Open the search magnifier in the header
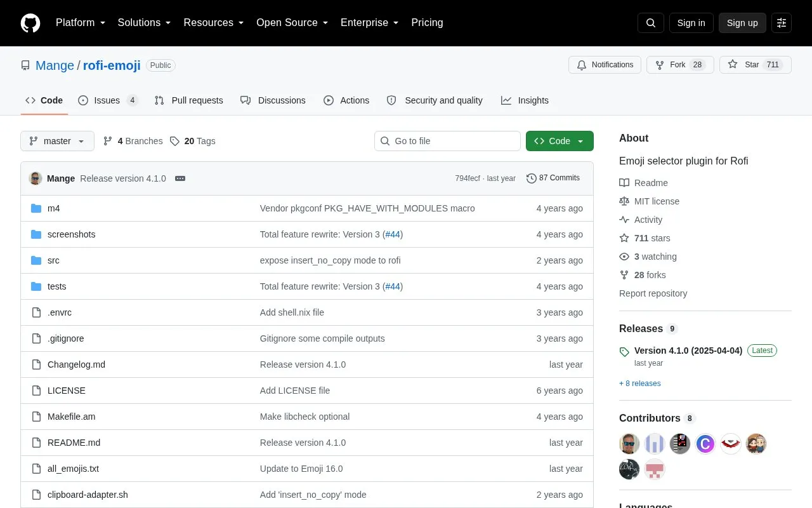 tap(651, 23)
